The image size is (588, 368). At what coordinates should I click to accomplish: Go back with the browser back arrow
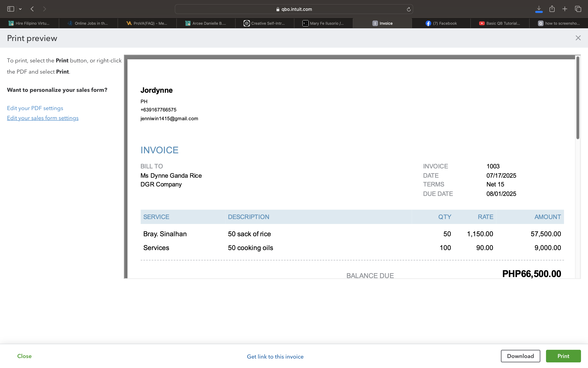[x=32, y=9]
